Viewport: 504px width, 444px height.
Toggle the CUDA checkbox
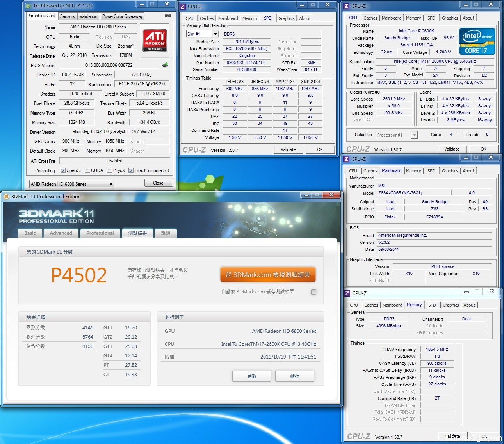(88, 170)
